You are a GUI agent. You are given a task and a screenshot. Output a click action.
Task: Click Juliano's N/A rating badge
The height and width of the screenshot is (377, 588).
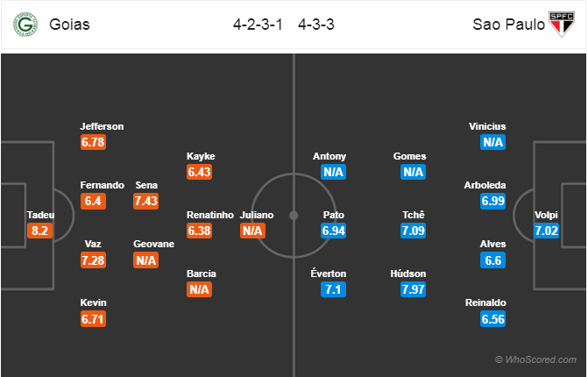(x=252, y=231)
